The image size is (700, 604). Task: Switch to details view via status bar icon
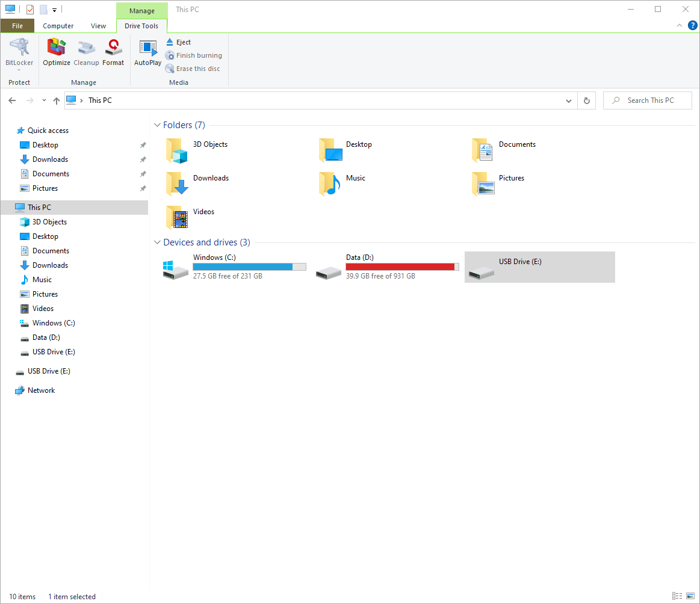click(677, 596)
